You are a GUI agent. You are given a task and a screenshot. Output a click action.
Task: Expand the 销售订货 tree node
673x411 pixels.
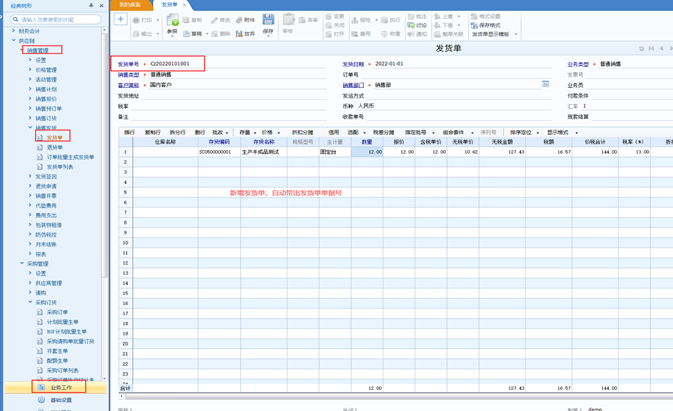(x=30, y=118)
